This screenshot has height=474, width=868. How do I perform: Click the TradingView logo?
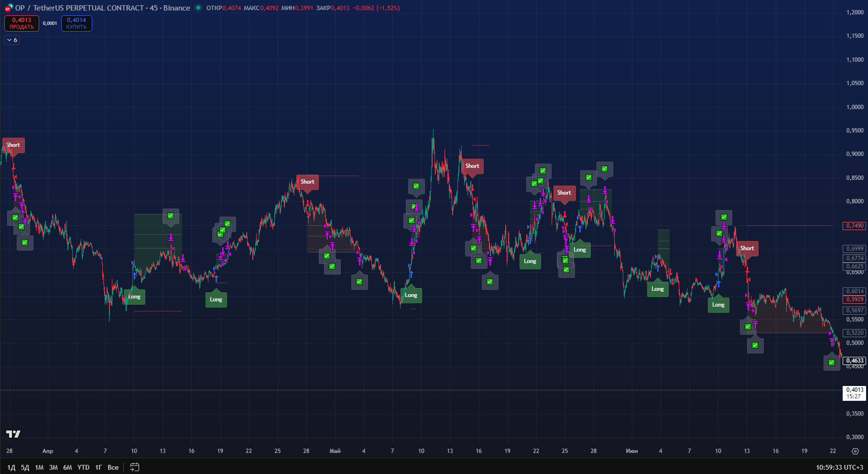pos(13,434)
